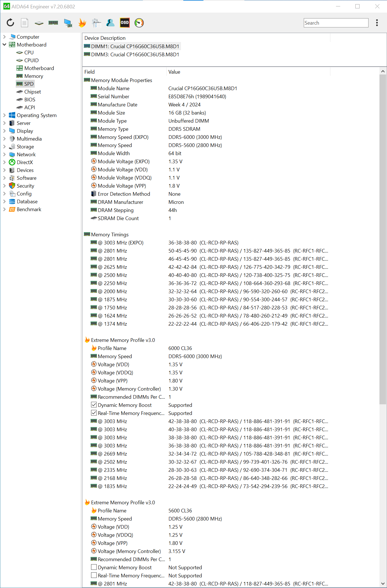387x588 pixels.
Task: Open the three-dot main menu
Action: [x=377, y=23]
